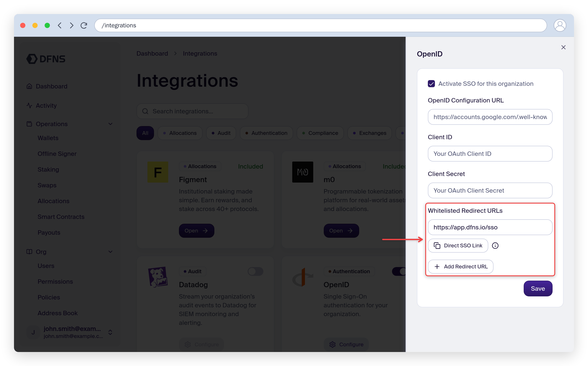The image size is (588, 366).
Task: Click the DFNS logo
Action: pyautogui.click(x=46, y=59)
